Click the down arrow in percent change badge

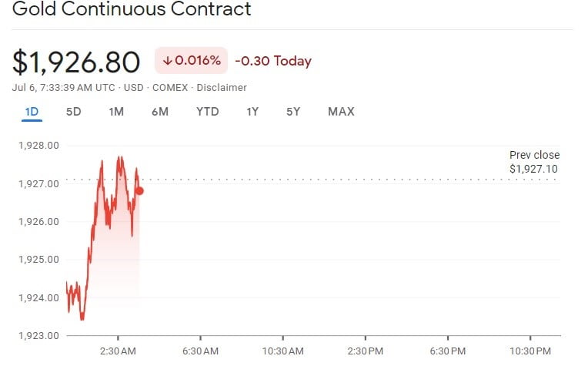coord(166,61)
